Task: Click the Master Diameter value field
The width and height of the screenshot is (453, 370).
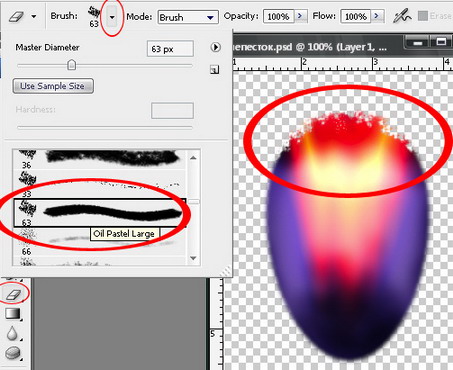Action: tap(170, 49)
